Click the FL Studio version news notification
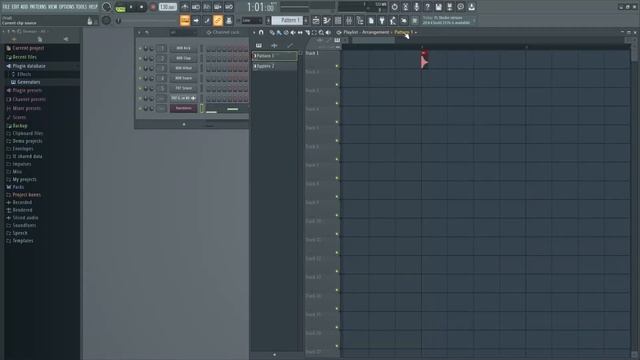Viewport: 640px width, 360px height. 447,20
